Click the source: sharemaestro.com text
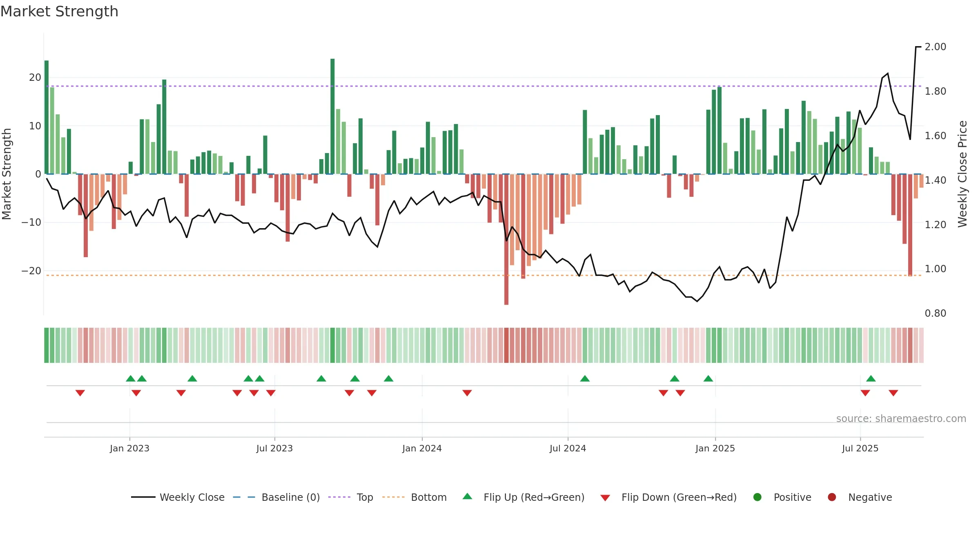 click(901, 418)
